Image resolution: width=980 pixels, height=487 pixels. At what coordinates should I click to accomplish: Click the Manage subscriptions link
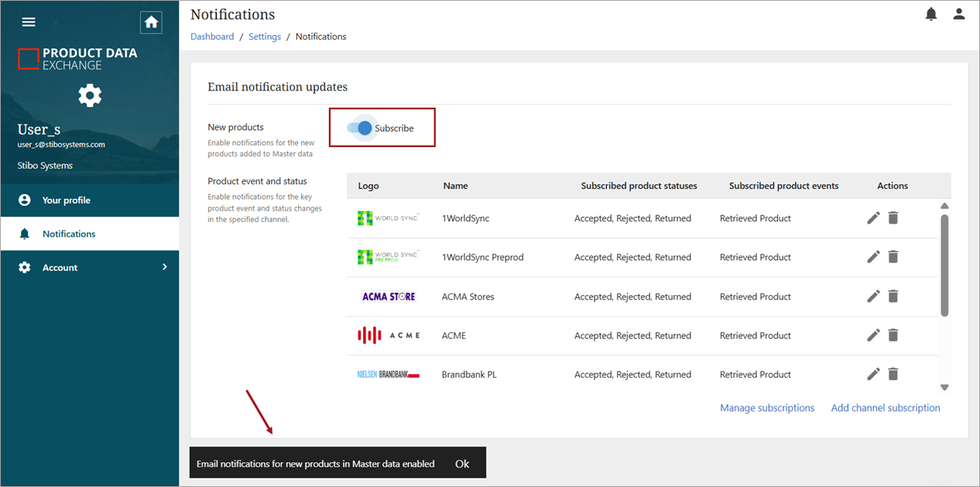(766, 408)
